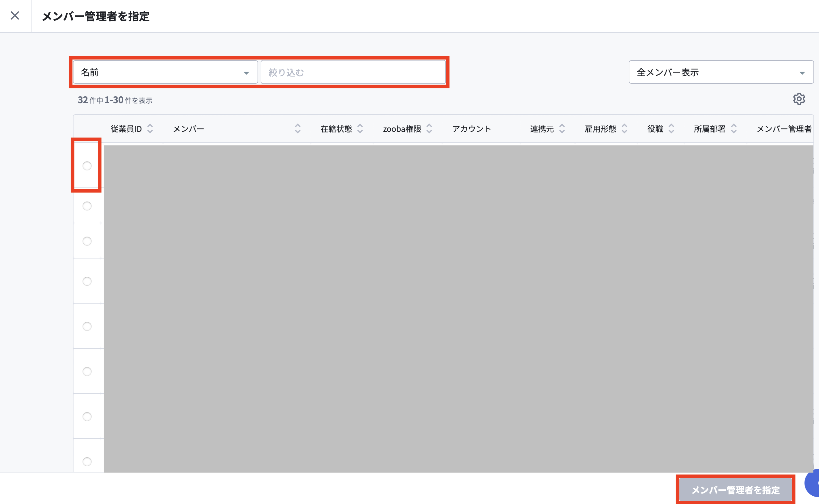Select the seventh row radio button
This screenshot has height=504, width=819.
click(87, 416)
